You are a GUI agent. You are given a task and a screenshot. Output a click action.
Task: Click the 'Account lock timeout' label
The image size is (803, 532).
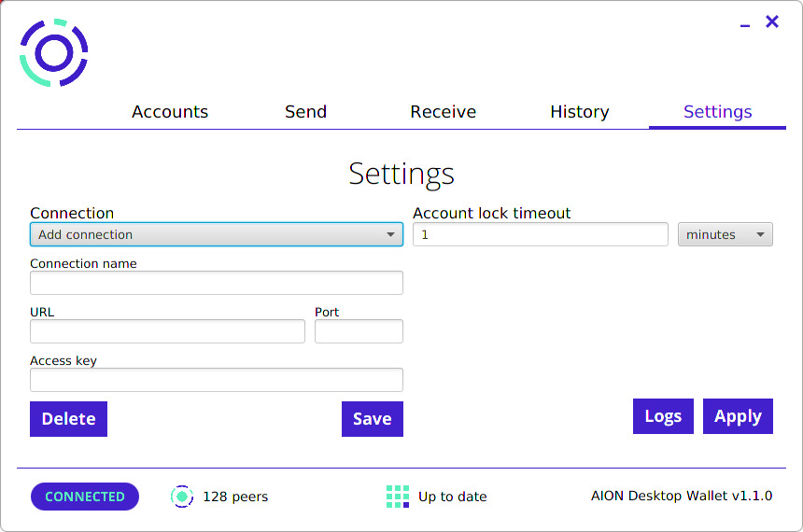point(492,213)
